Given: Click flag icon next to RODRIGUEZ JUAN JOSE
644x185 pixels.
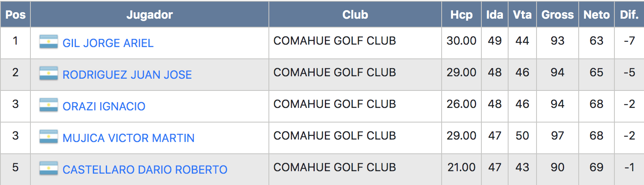Looking at the screenshot, I should click(x=49, y=73).
